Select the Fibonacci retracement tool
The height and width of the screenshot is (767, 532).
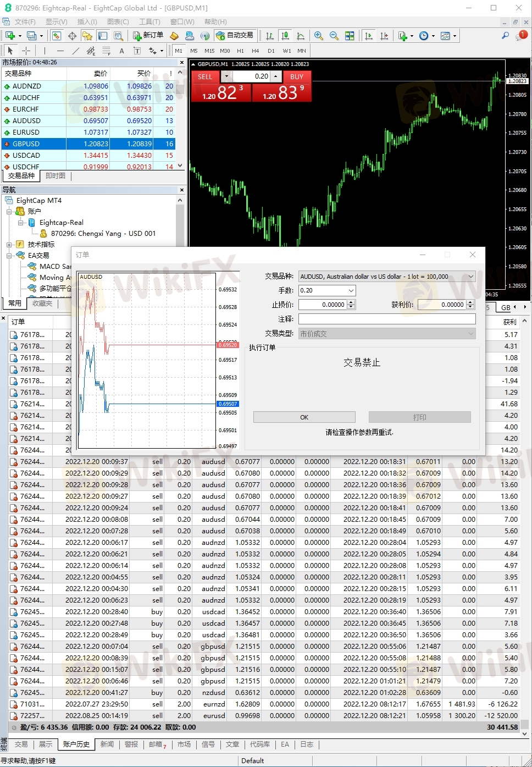(x=106, y=51)
